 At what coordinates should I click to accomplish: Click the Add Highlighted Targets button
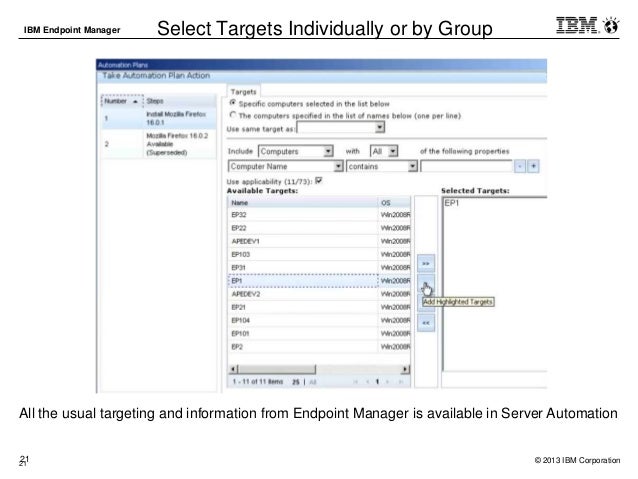click(426, 286)
